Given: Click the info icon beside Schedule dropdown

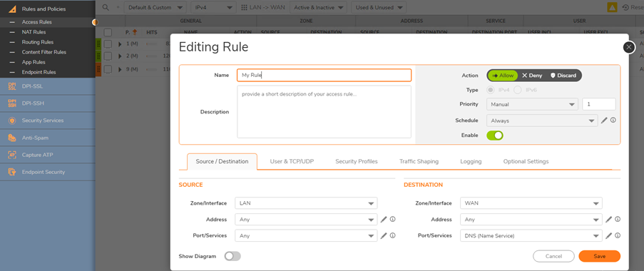Looking at the screenshot, I should 613,121.
